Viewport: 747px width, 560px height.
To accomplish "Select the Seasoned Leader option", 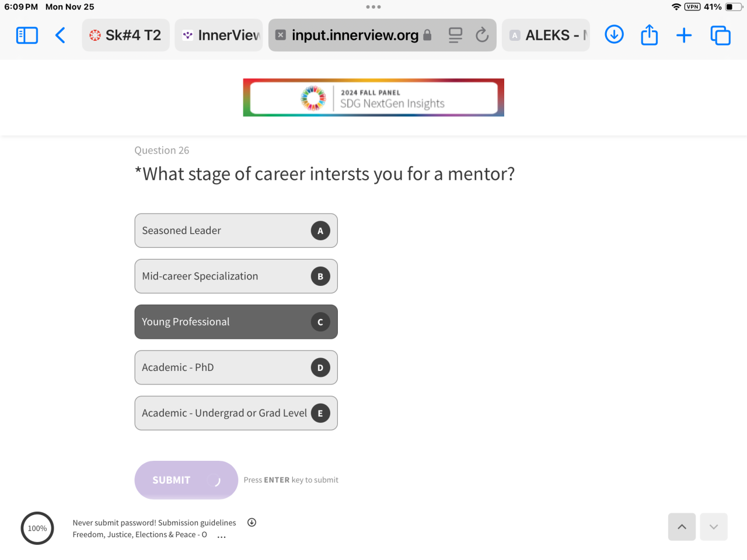I will [x=236, y=231].
